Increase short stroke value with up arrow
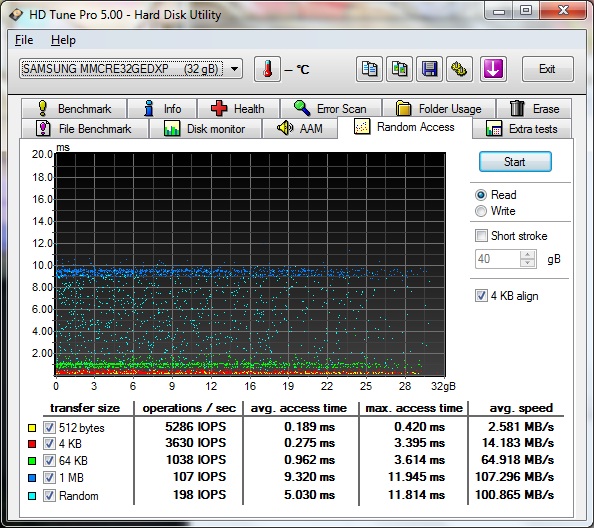 [528, 255]
